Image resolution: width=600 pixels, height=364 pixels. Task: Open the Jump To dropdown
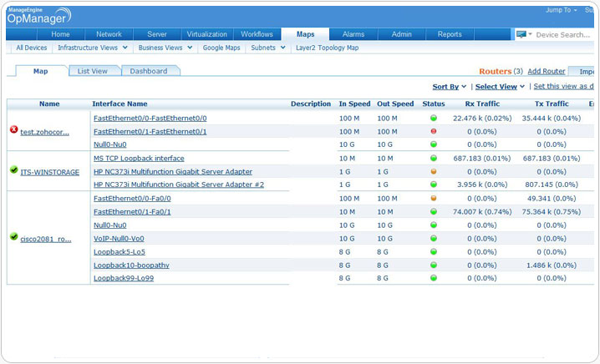(x=562, y=10)
